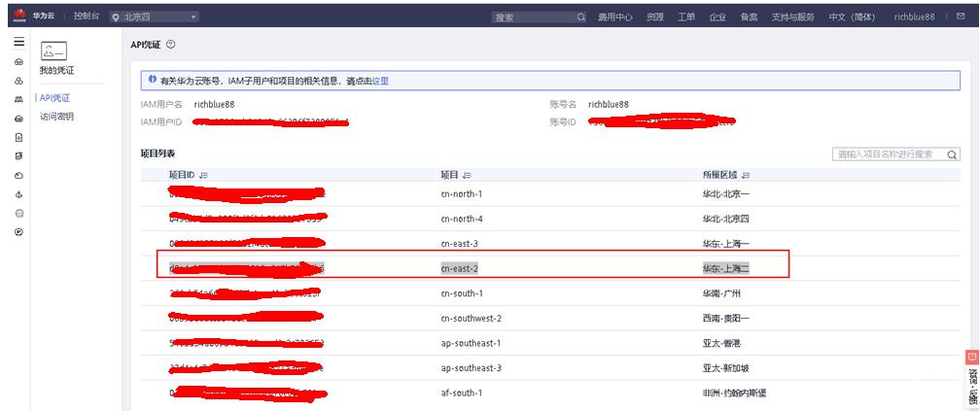Click the cn-east-2 project cell
The width and height of the screenshot is (980, 411).
(x=459, y=268)
